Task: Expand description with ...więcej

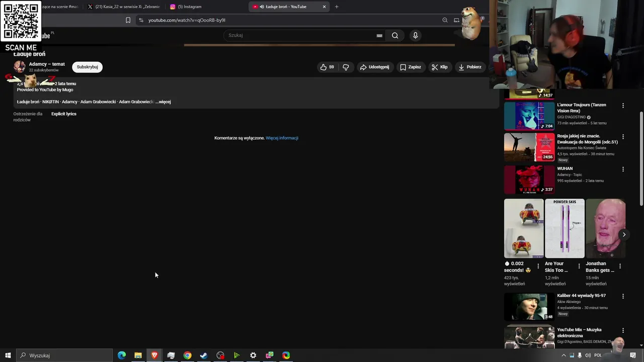Action: click(163, 102)
